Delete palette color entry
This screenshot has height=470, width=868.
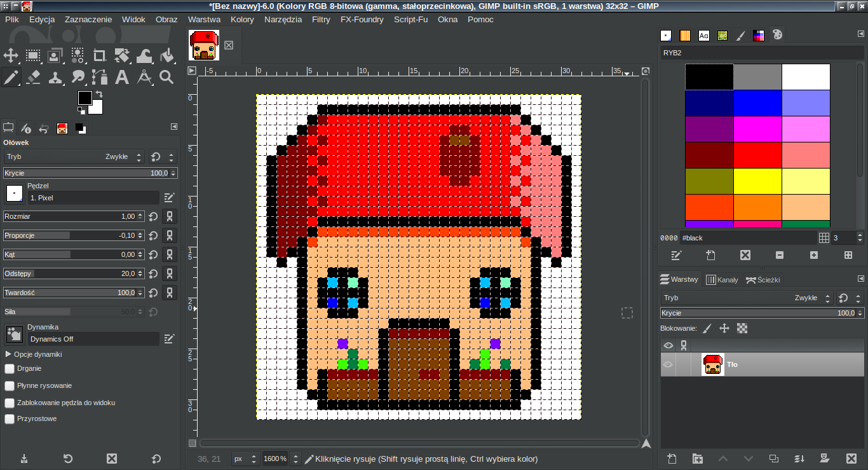745,255
